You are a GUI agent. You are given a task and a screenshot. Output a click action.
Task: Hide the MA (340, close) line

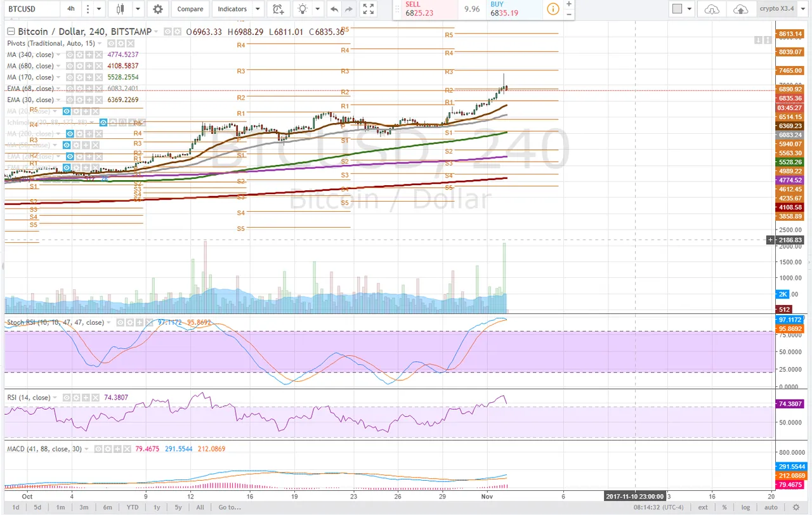point(70,55)
